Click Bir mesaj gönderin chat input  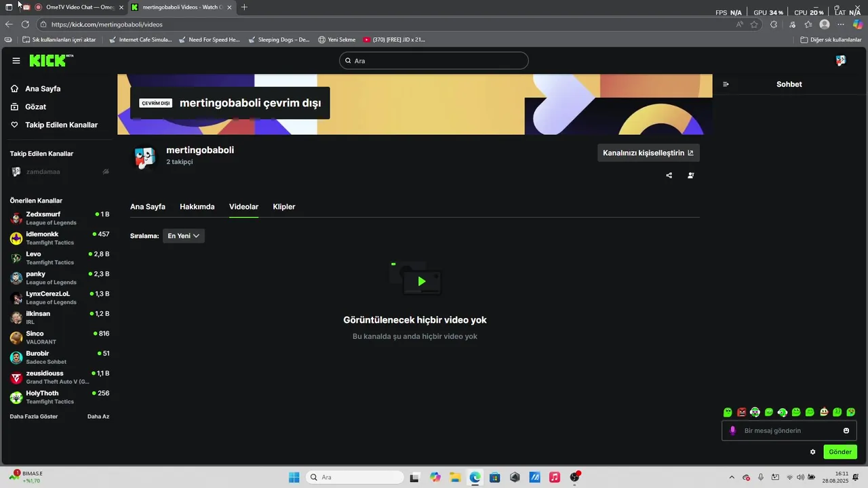(x=789, y=430)
